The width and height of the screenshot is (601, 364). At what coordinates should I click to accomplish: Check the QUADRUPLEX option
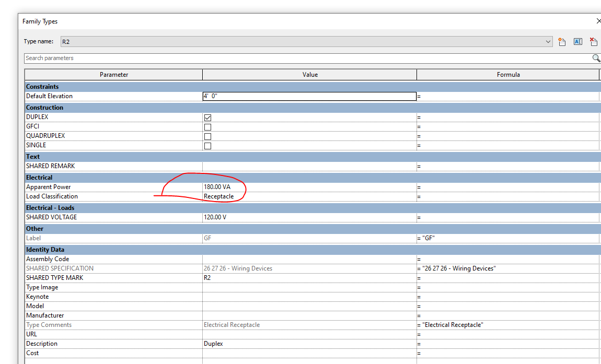click(x=207, y=136)
